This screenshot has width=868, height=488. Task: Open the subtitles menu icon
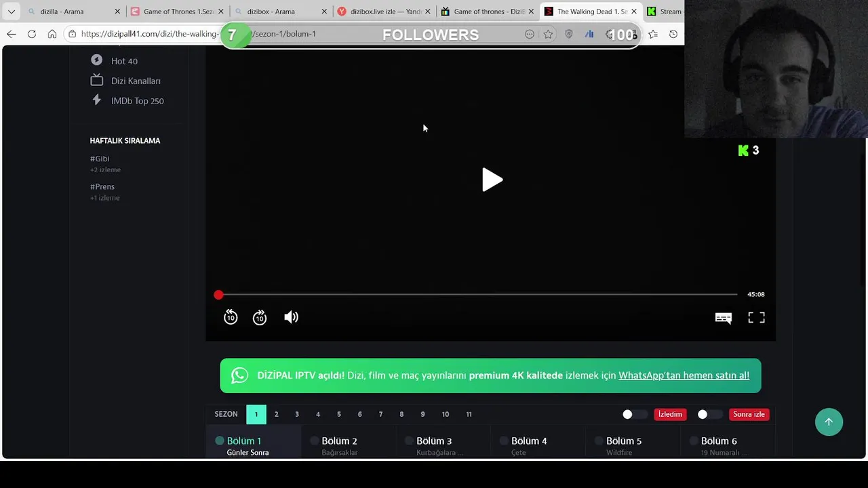click(x=724, y=318)
